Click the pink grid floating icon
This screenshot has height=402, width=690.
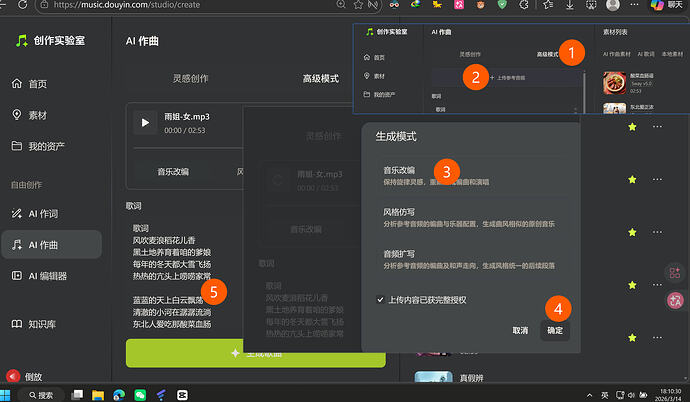[675, 273]
